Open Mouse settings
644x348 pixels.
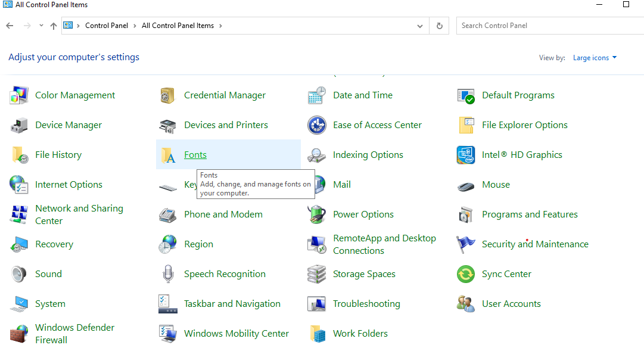(x=494, y=184)
